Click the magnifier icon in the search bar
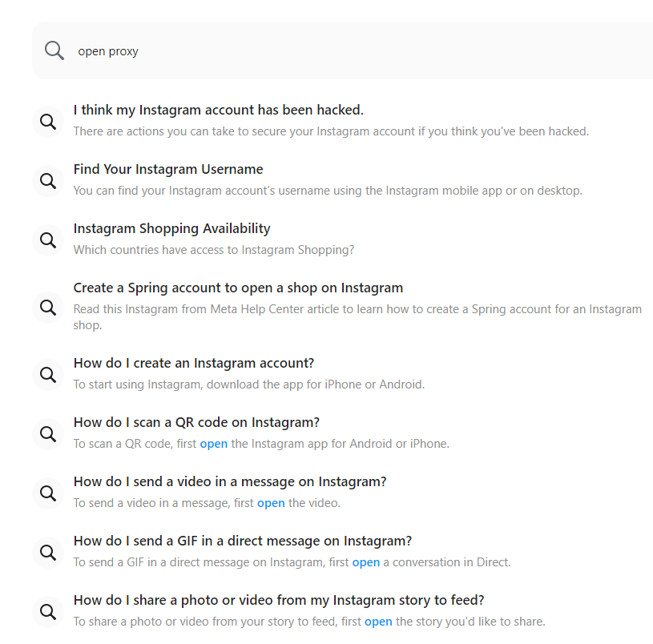Image resolution: width=653 pixels, height=644 pixels. tap(54, 50)
